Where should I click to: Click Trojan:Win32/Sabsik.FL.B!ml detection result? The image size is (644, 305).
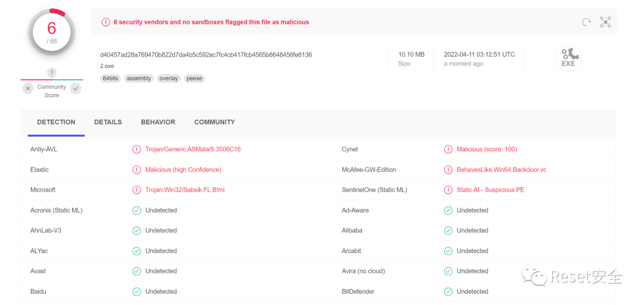[x=185, y=190]
